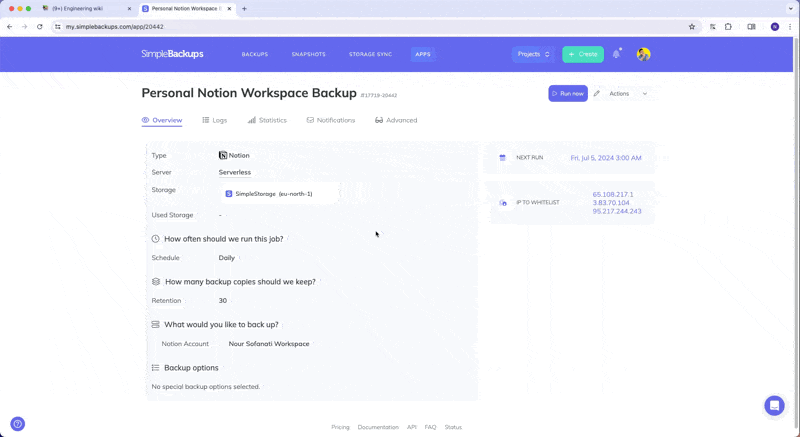Click IP address 95.217.244.243
Image resolution: width=800 pixels, height=437 pixels.
[x=617, y=211]
